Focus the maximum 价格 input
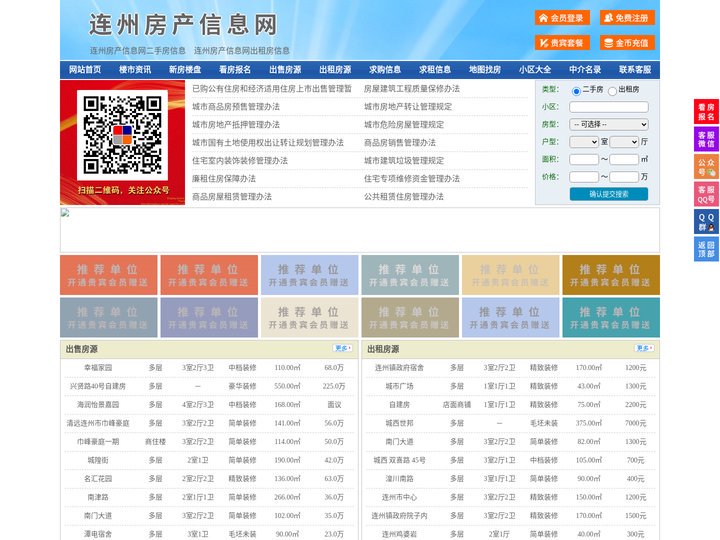Image resolution: width=720 pixels, height=540 pixels. click(624, 177)
